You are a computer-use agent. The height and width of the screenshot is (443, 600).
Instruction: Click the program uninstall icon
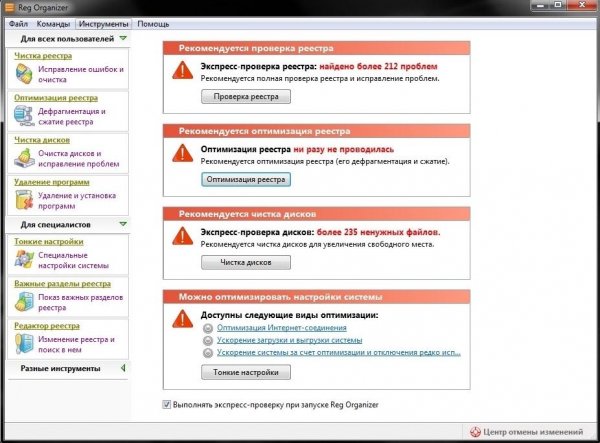[24, 200]
